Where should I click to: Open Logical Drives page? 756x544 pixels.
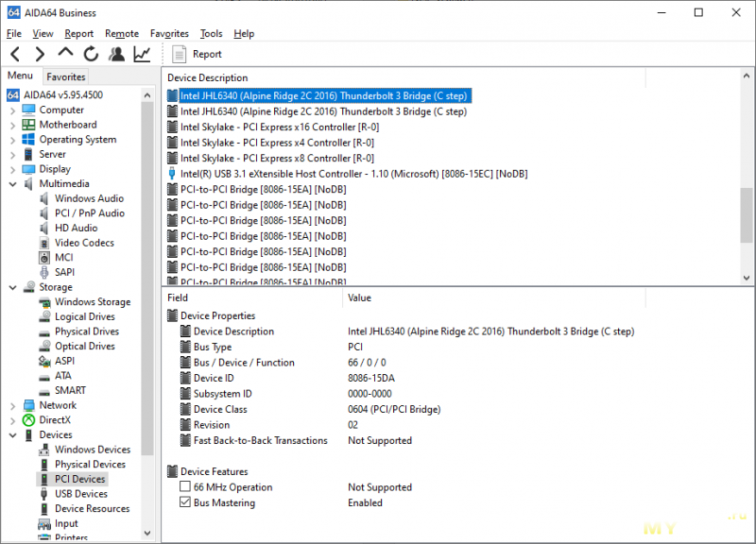tap(85, 316)
